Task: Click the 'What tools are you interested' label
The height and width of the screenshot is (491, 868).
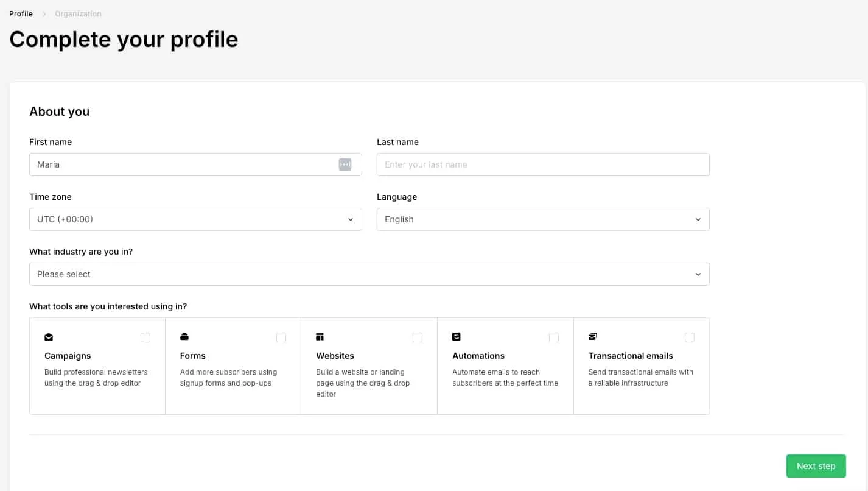Action: [x=108, y=306]
